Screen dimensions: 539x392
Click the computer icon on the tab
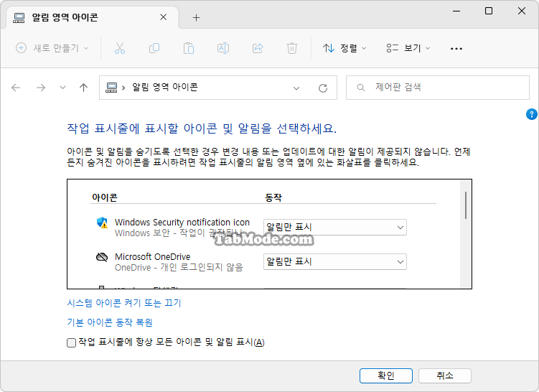(x=19, y=17)
